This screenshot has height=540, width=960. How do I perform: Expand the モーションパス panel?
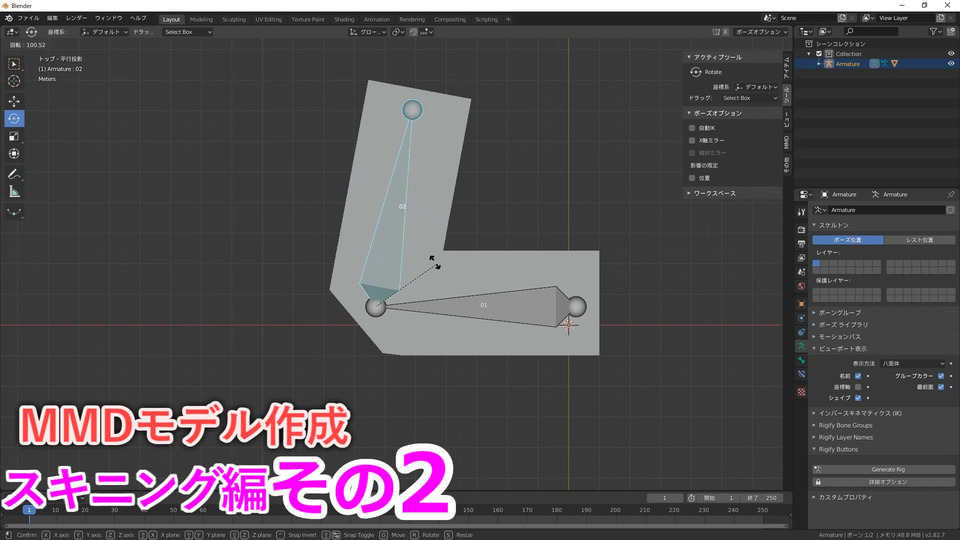point(839,337)
